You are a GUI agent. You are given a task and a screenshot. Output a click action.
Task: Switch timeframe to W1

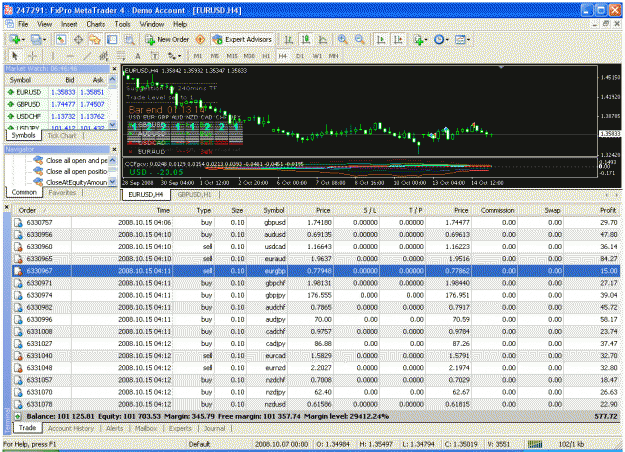click(x=317, y=56)
